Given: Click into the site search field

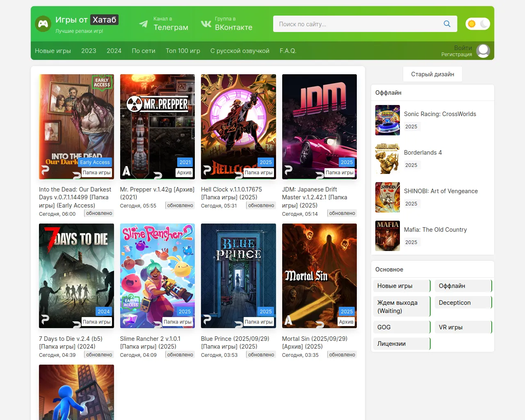Looking at the screenshot, I should (x=357, y=24).
